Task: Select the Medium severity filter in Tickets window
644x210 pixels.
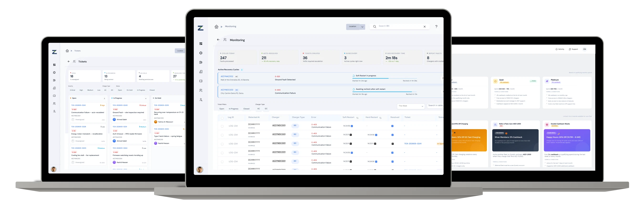Action: coord(90,90)
